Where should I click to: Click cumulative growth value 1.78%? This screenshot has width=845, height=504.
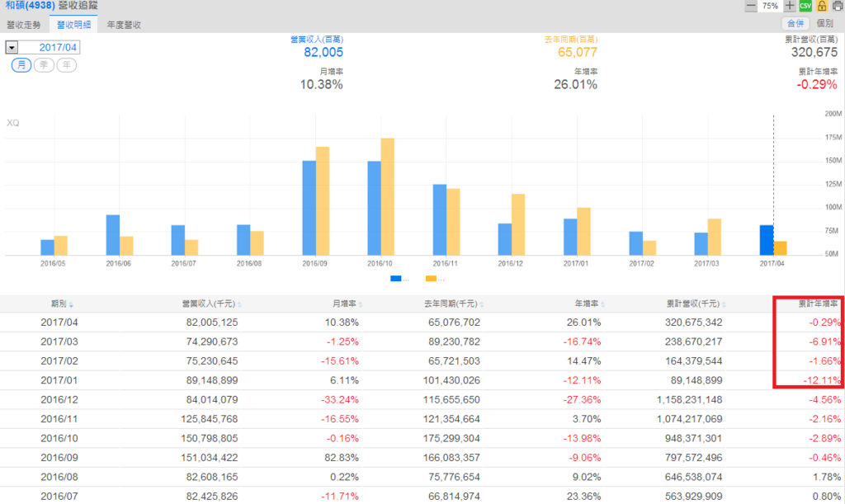827,478
